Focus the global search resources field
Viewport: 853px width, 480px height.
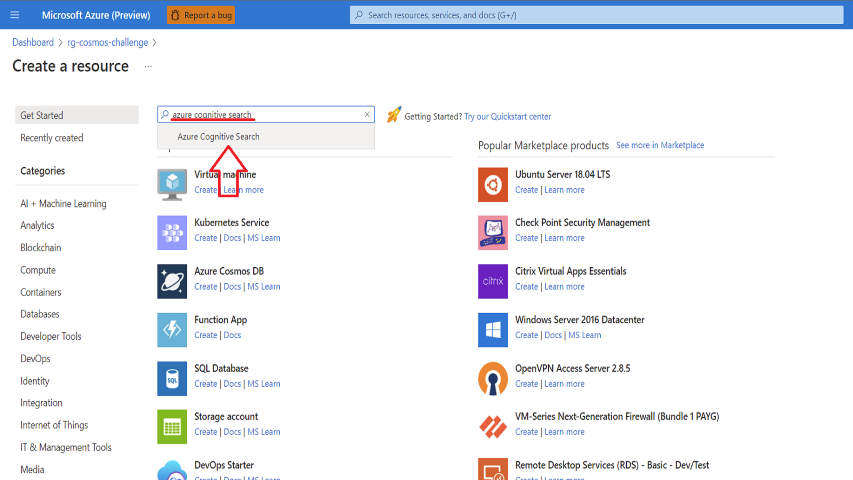596,15
